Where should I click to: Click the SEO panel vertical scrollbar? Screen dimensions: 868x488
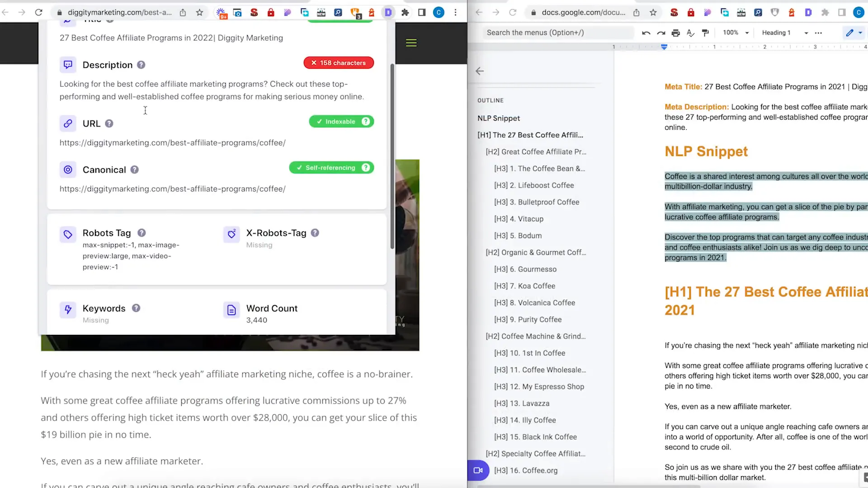point(392,156)
